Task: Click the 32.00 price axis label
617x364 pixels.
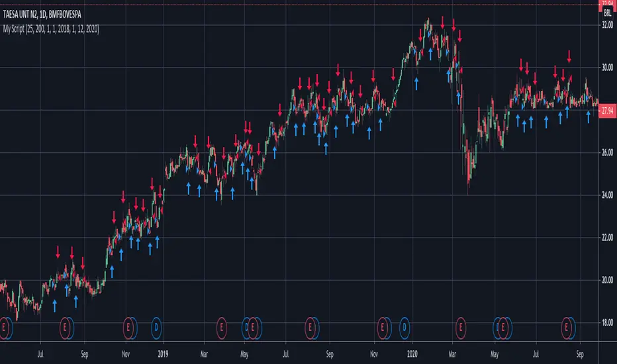Action: pyautogui.click(x=608, y=25)
